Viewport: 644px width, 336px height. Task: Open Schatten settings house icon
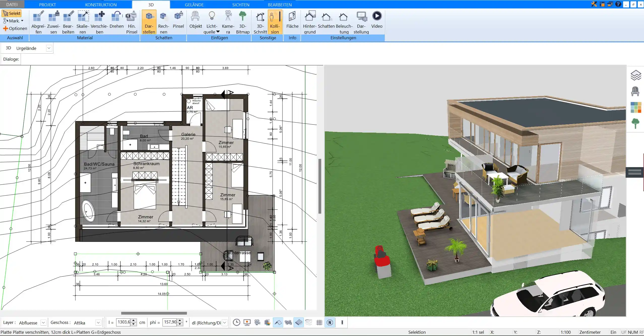pos(326,20)
